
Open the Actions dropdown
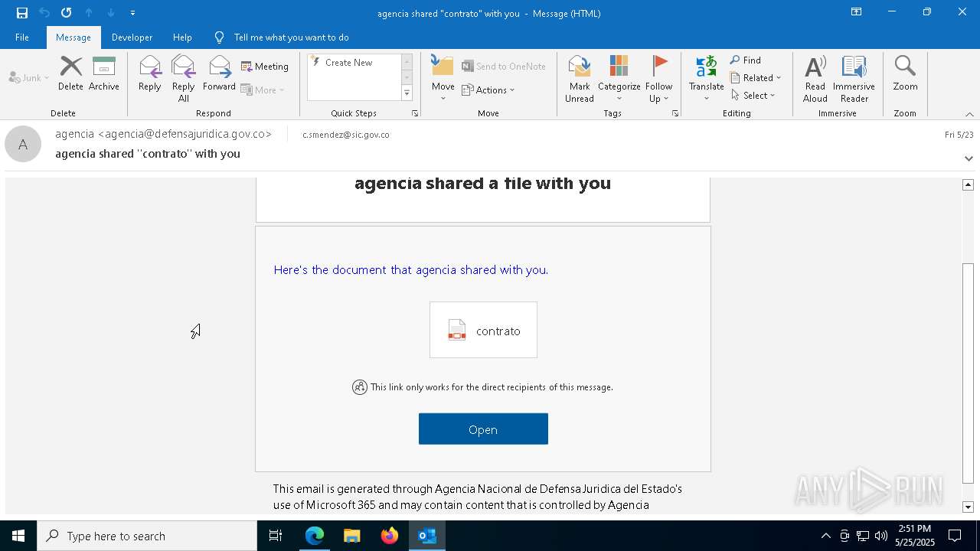(x=488, y=90)
